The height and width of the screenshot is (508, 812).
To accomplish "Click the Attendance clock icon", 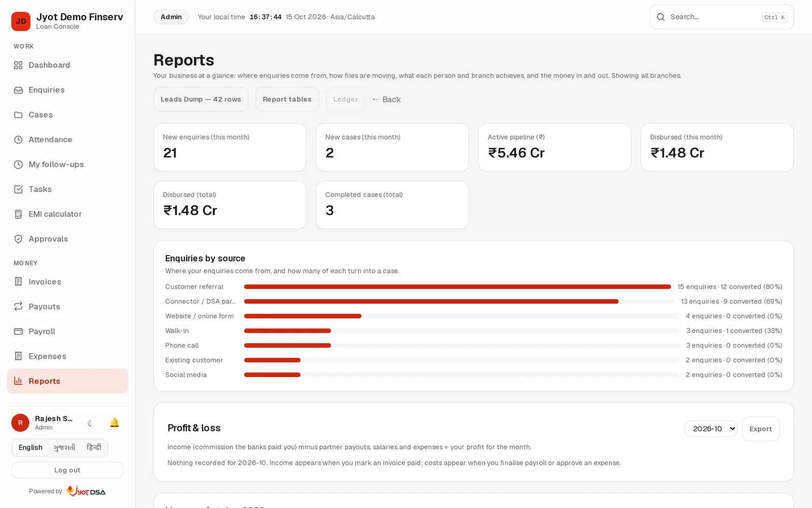I will click(18, 140).
